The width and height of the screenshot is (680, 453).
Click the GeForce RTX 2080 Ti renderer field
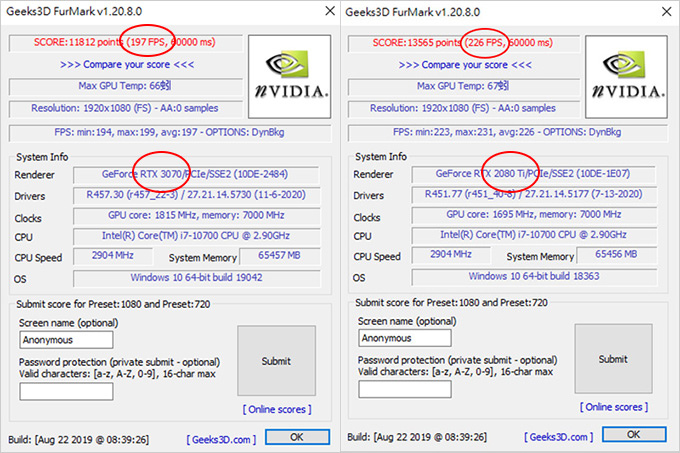click(x=534, y=174)
